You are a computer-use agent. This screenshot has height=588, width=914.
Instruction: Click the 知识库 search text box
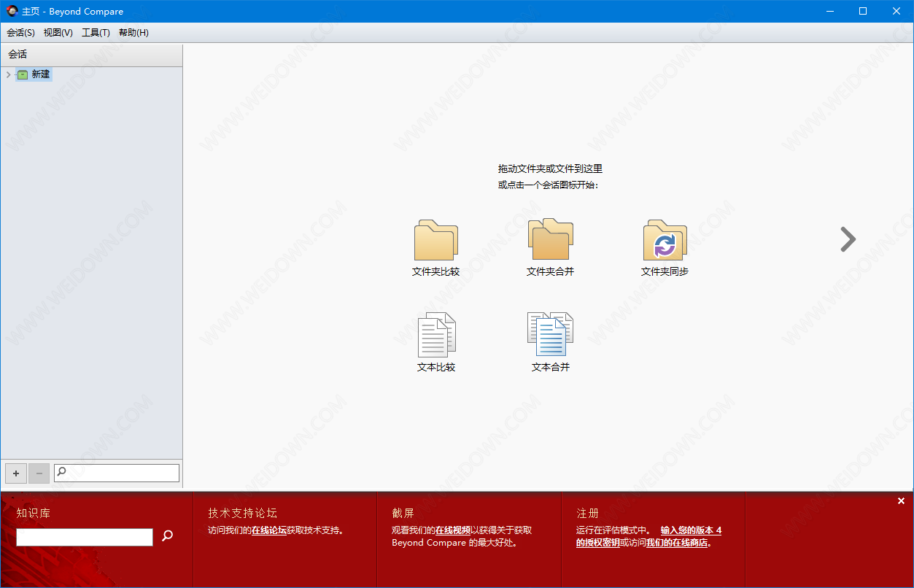click(x=85, y=538)
